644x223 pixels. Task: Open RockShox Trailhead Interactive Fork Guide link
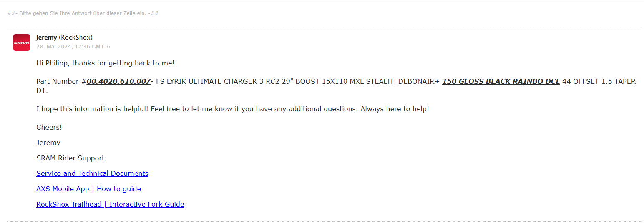coord(110,204)
